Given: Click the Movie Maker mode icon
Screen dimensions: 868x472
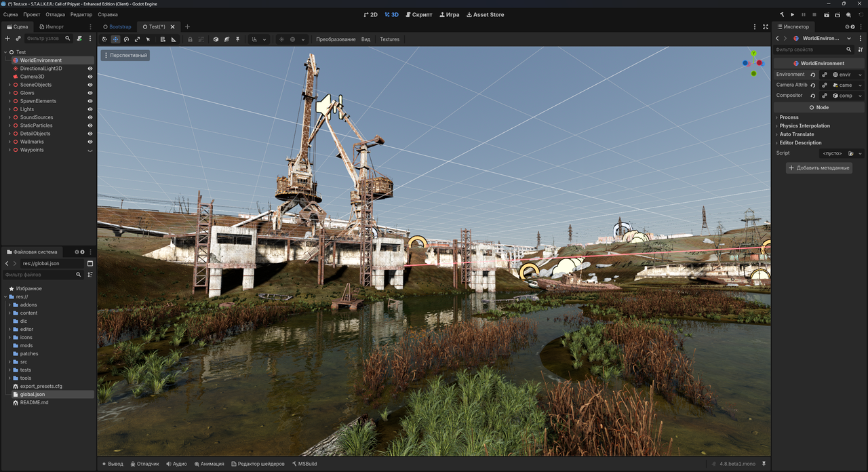Looking at the screenshot, I should pyautogui.click(x=848, y=14).
